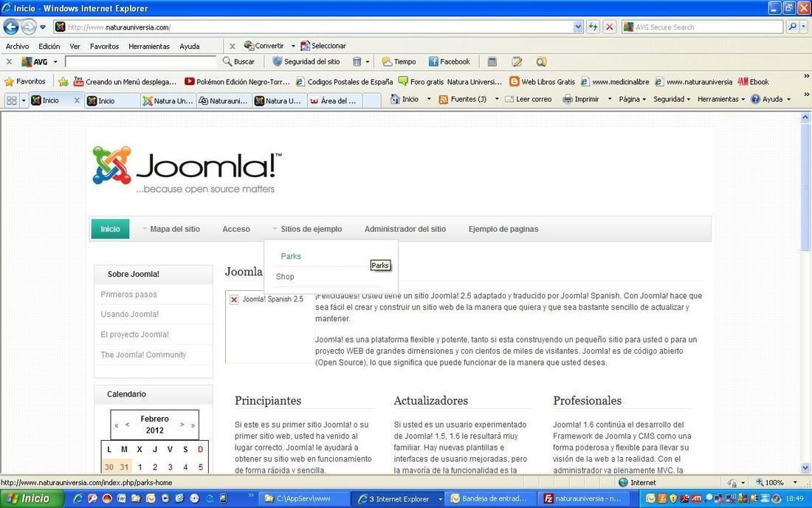Viewport: 812px width, 508px height.
Task: Click the Seleccionar toolbar button
Action: (323, 46)
